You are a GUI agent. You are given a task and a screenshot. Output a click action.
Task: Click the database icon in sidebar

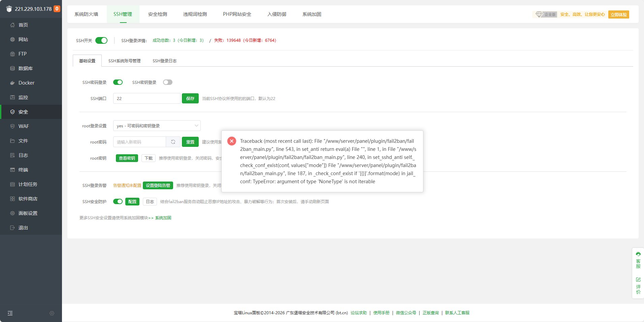[12, 68]
